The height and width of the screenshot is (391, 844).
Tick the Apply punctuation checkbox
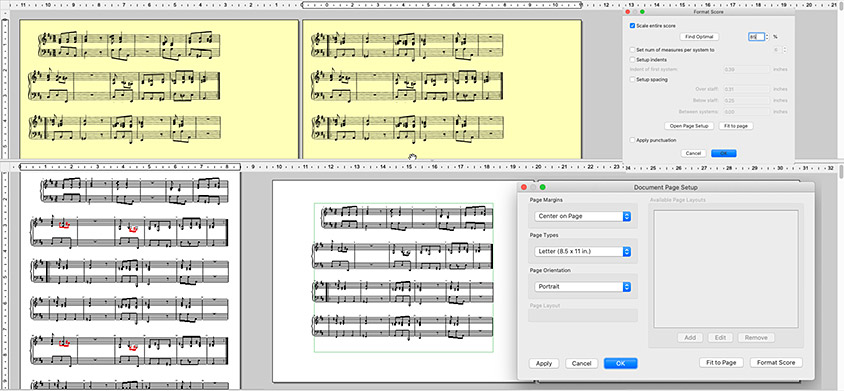pyautogui.click(x=632, y=140)
